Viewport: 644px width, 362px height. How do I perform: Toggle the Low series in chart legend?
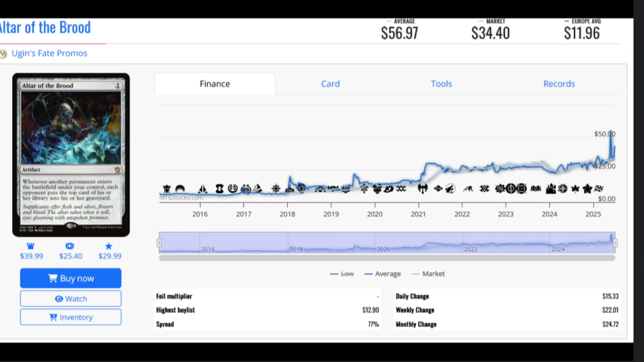pos(342,274)
